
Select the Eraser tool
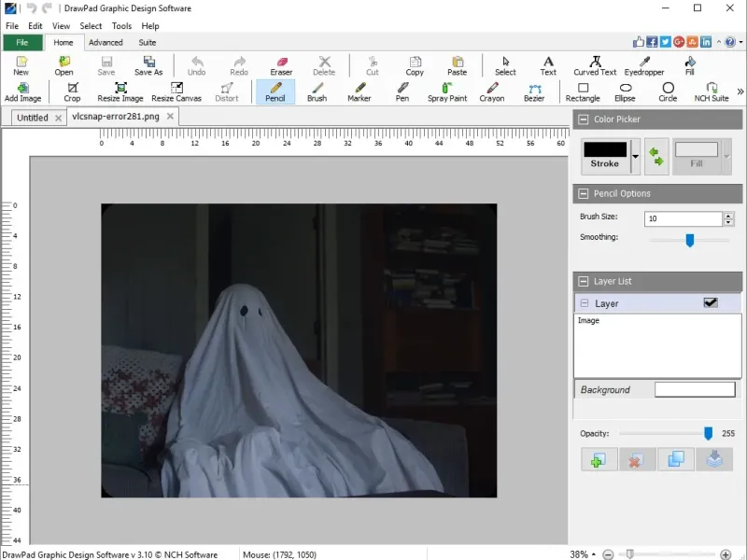pos(281,65)
